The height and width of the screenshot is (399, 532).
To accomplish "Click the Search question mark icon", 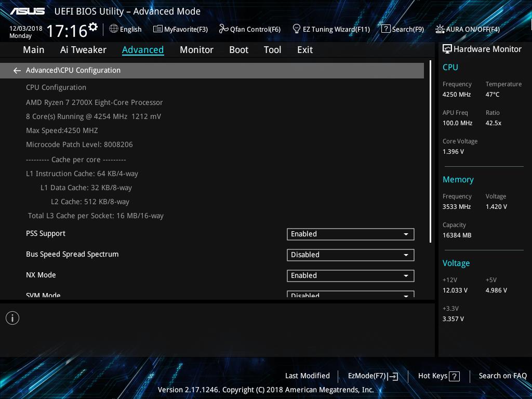I will pyautogui.click(x=386, y=29).
